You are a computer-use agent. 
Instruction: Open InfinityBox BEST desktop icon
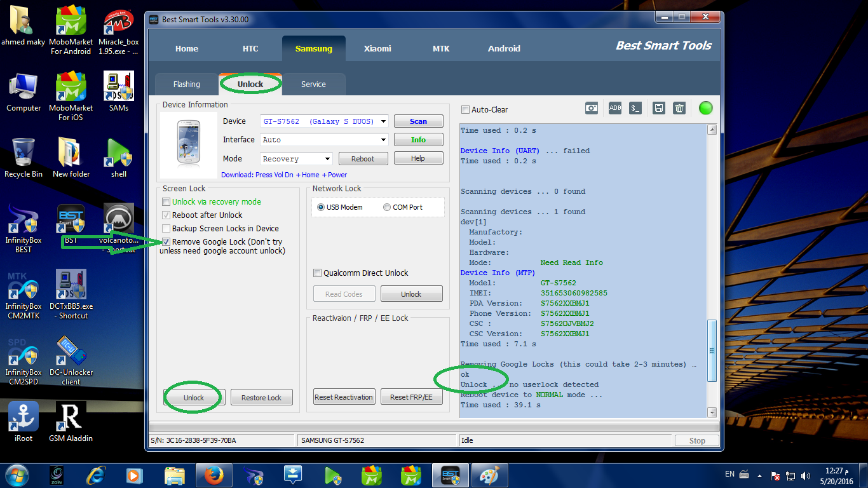tap(24, 228)
